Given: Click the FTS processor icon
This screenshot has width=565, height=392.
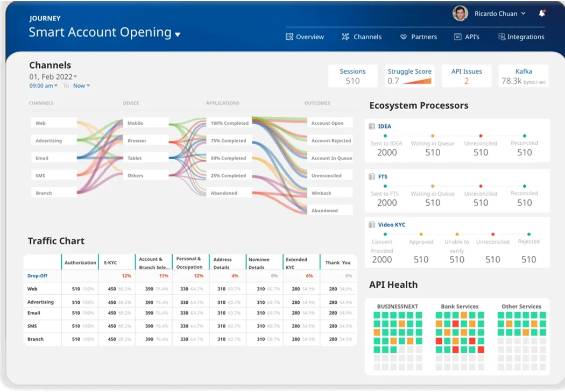Looking at the screenshot, I should (371, 176).
